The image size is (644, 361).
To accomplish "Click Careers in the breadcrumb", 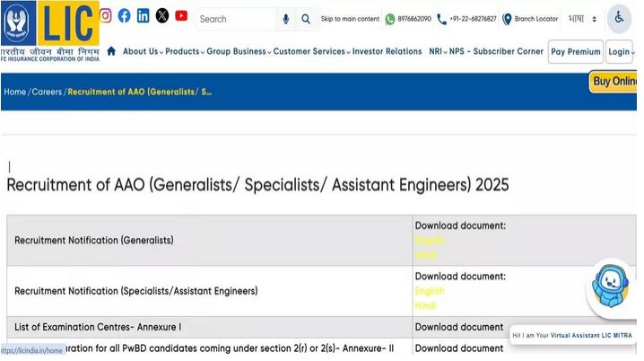I will pos(47,92).
